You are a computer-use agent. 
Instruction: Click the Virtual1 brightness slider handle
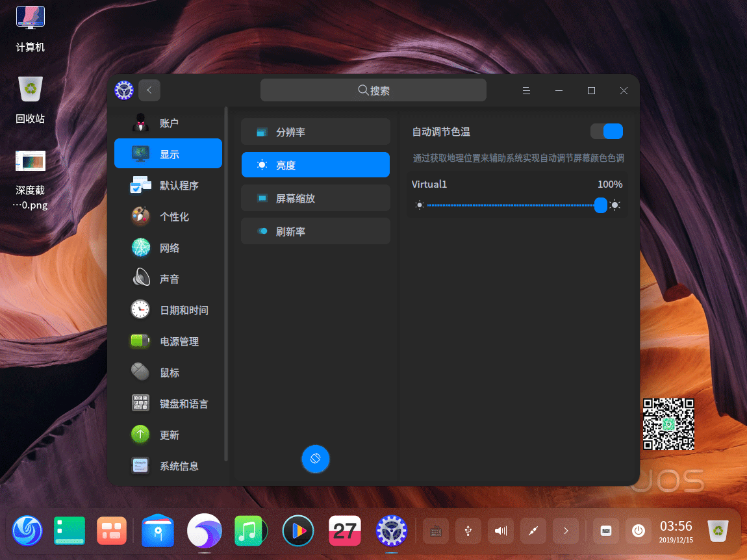(601, 205)
